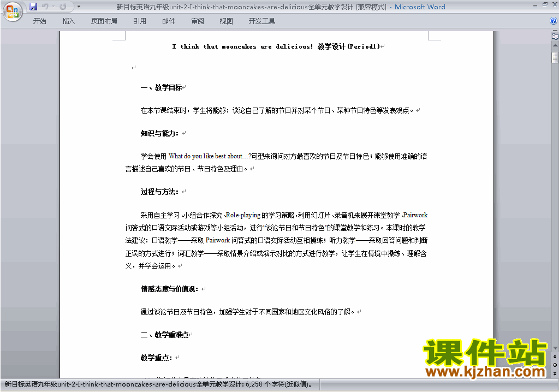Click the line starting 问答式的口语交际活动
The height and width of the screenshot is (392, 559).
click(x=275, y=228)
